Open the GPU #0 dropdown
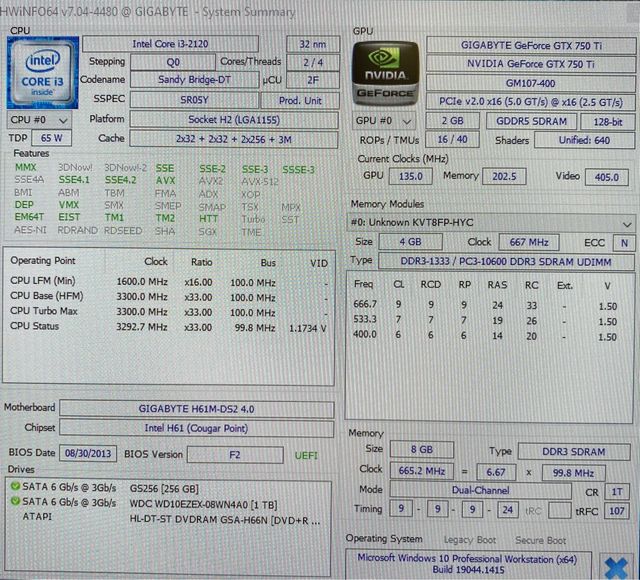 coord(383,121)
